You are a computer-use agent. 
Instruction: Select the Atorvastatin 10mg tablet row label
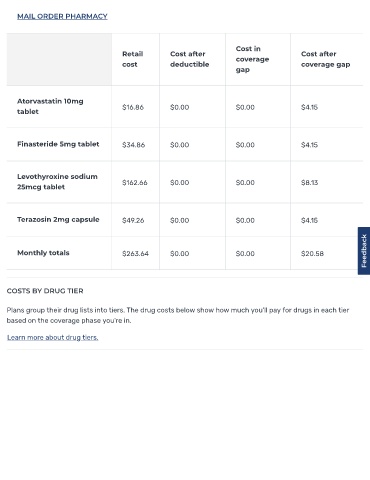[50, 106]
